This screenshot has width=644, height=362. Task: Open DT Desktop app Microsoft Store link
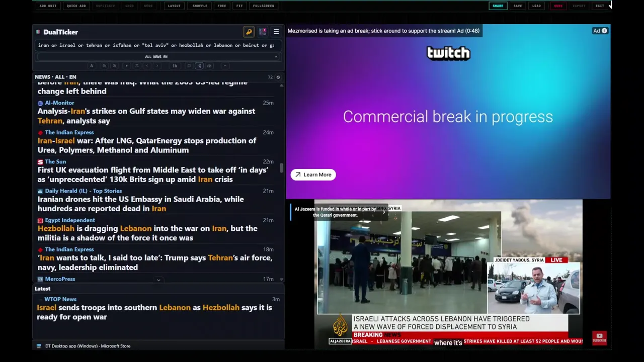[x=88, y=346]
